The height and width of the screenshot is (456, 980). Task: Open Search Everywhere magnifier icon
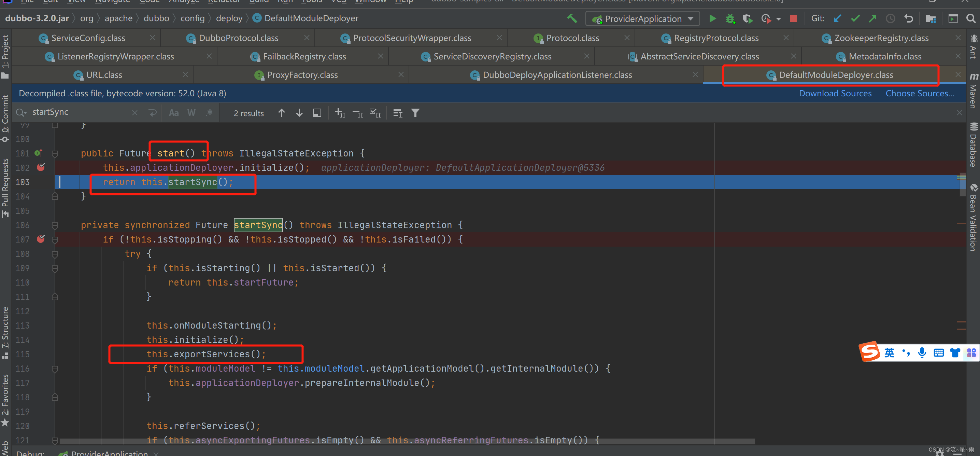(x=971, y=18)
